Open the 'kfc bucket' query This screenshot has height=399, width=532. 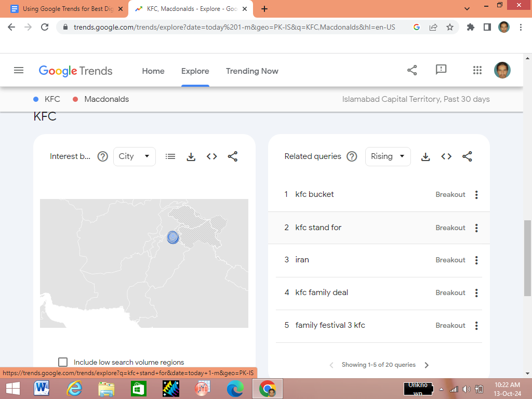pos(314,194)
